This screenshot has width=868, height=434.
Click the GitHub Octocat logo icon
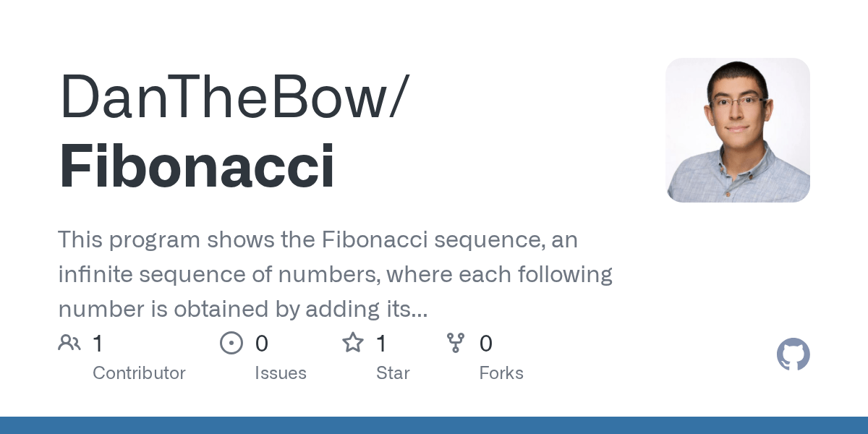click(x=793, y=355)
